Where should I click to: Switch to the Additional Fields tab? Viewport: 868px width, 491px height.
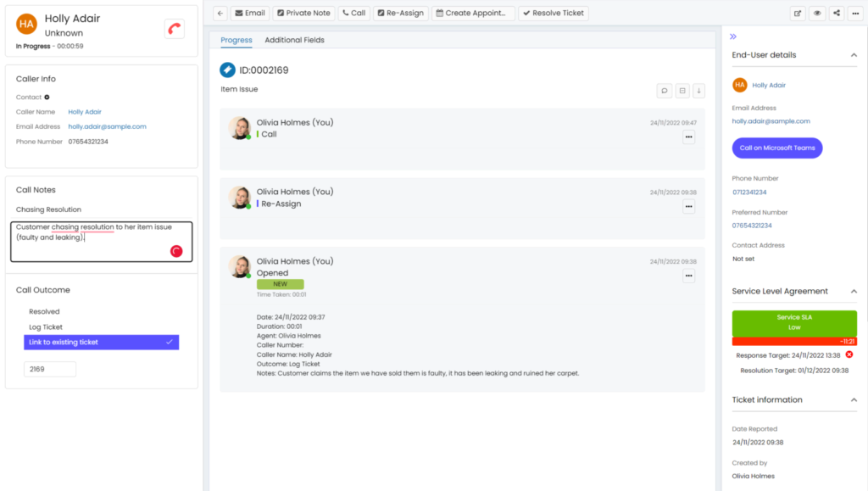(294, 40)
